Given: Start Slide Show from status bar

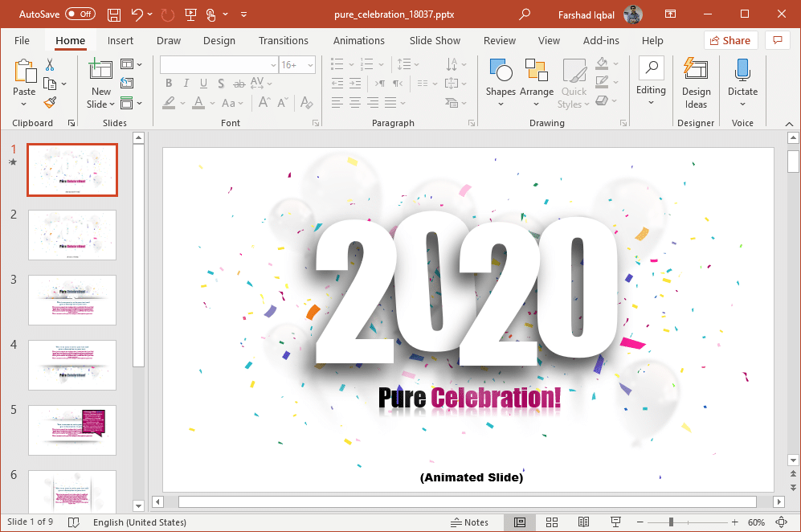Looking at the screenshot, I should (x=616, y=522).
